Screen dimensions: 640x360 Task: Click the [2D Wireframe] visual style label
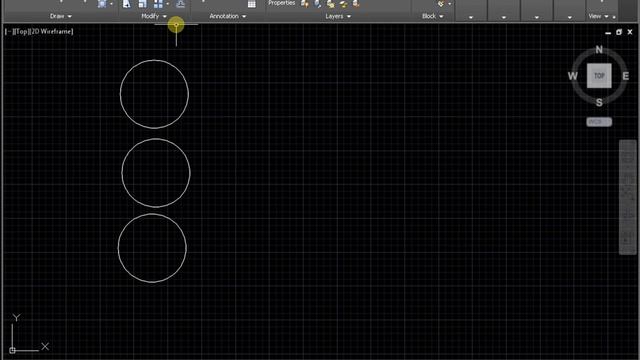tap(51, 31)
